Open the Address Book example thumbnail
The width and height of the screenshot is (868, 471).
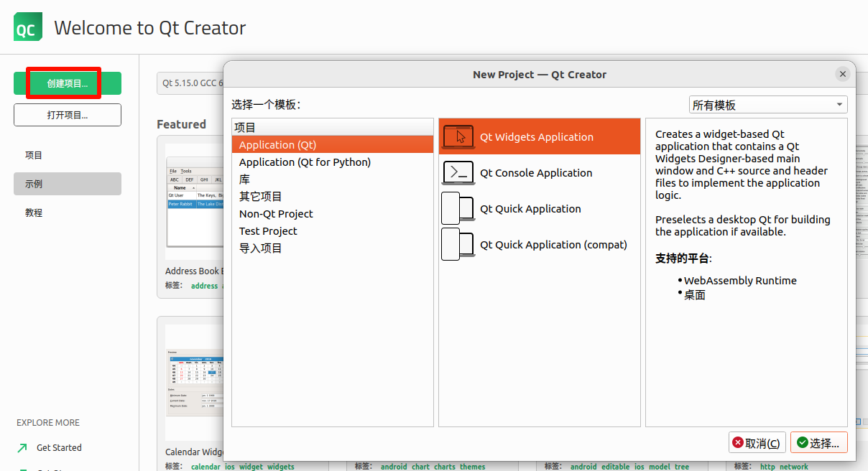tap(194, 201)
